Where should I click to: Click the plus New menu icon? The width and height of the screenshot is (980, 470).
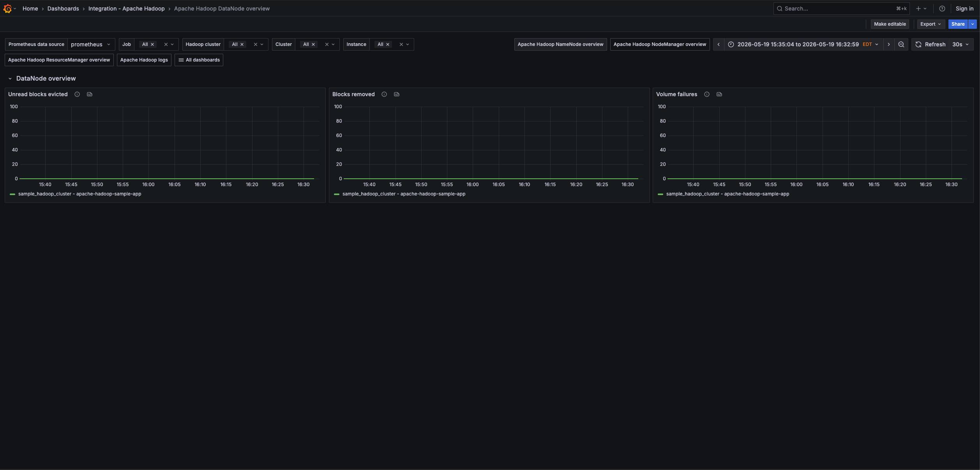point(918,9)
